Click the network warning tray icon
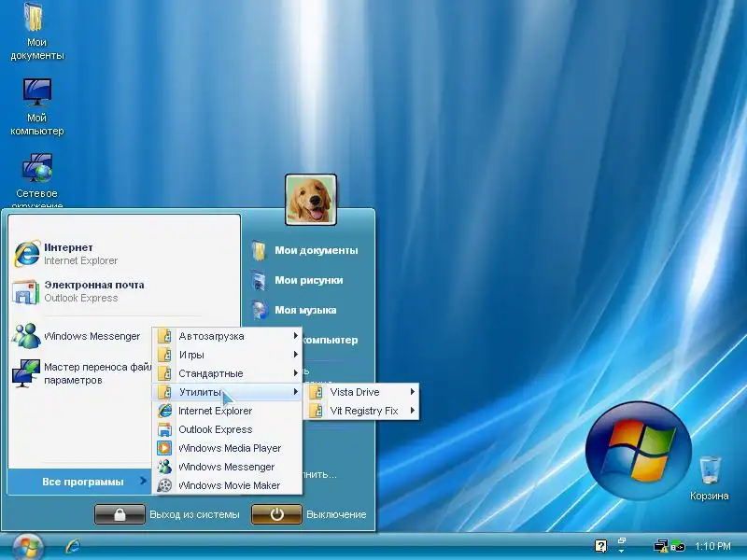Screen dimensions: 747x560 tap(661, 546)
